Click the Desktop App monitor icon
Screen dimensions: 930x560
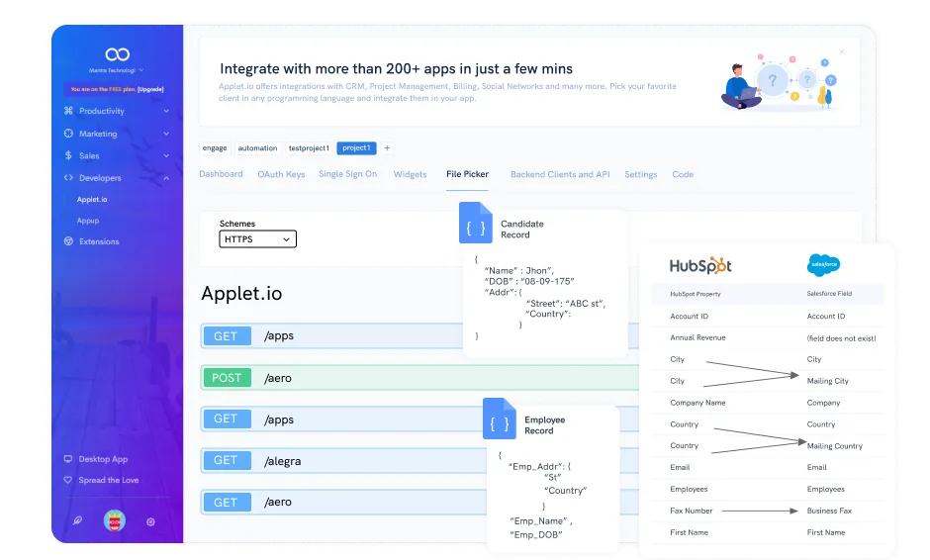(68, 458)
